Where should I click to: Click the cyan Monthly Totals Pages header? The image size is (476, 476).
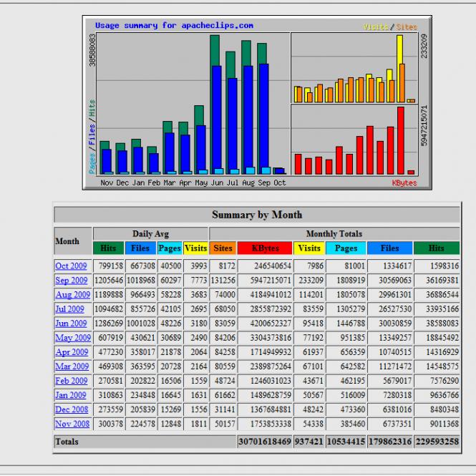tap(346, 248)
